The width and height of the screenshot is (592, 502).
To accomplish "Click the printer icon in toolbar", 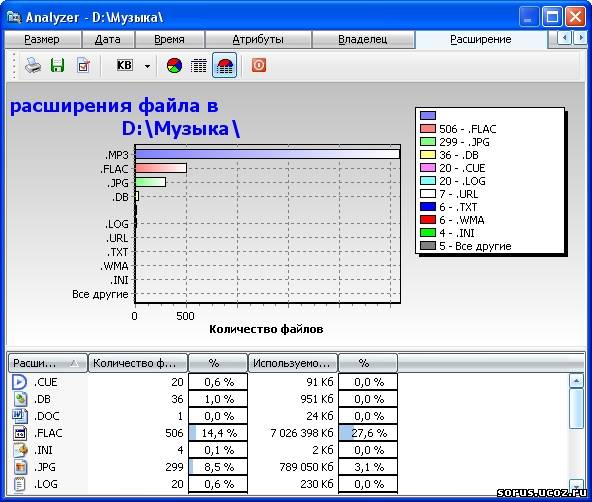I will click(x=33, y=66).
